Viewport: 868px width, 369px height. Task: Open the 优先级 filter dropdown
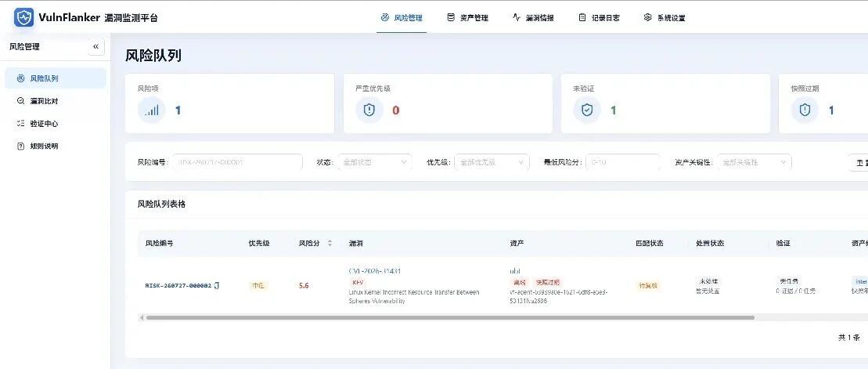(x=492, y=162)
